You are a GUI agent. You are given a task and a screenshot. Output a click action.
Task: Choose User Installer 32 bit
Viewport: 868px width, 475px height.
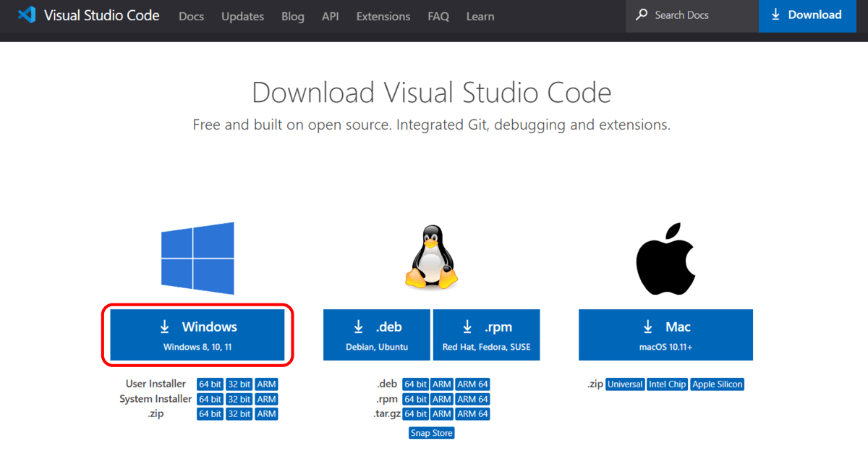coord(239,384)
